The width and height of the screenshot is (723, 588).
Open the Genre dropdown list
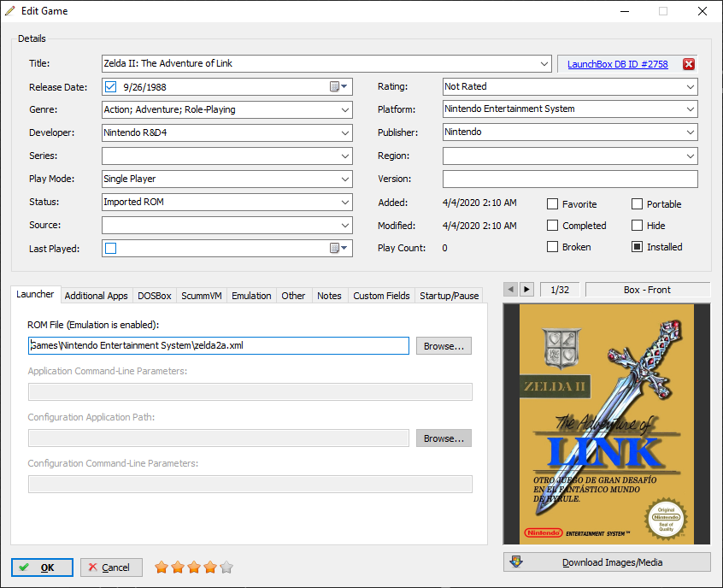(x=345, y=109)
